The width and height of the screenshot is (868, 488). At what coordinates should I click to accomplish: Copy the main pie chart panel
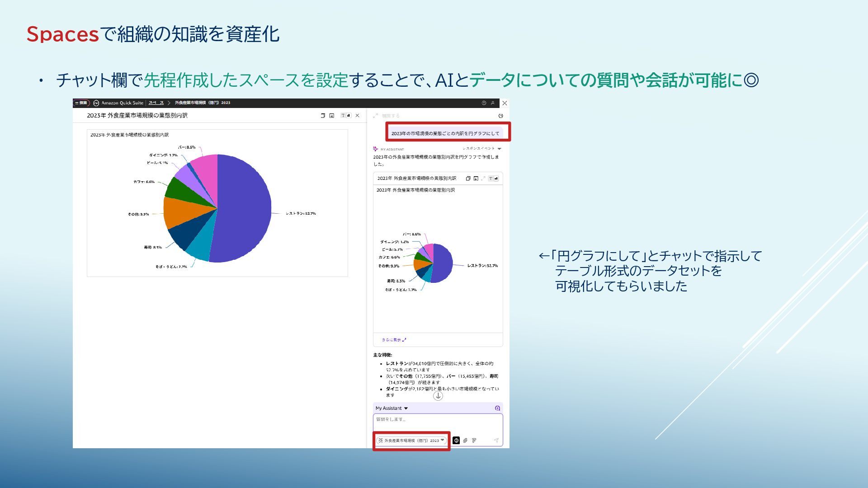click(323, 116)
